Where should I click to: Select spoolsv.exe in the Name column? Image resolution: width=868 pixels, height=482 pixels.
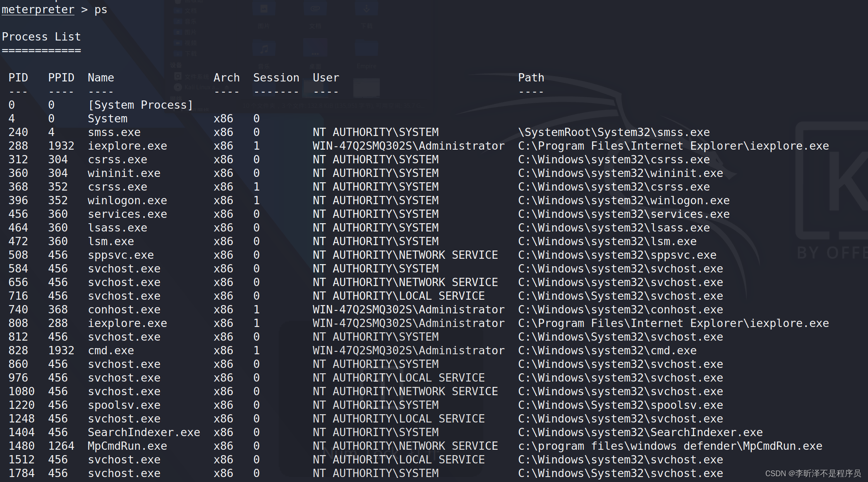click(124, 405)
